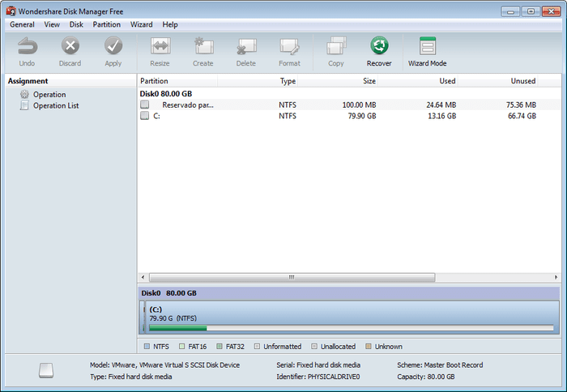The width and height of the screenshot is (567, 392).
Task: Sort by the Type column header
Action: [x=258, y=81]
